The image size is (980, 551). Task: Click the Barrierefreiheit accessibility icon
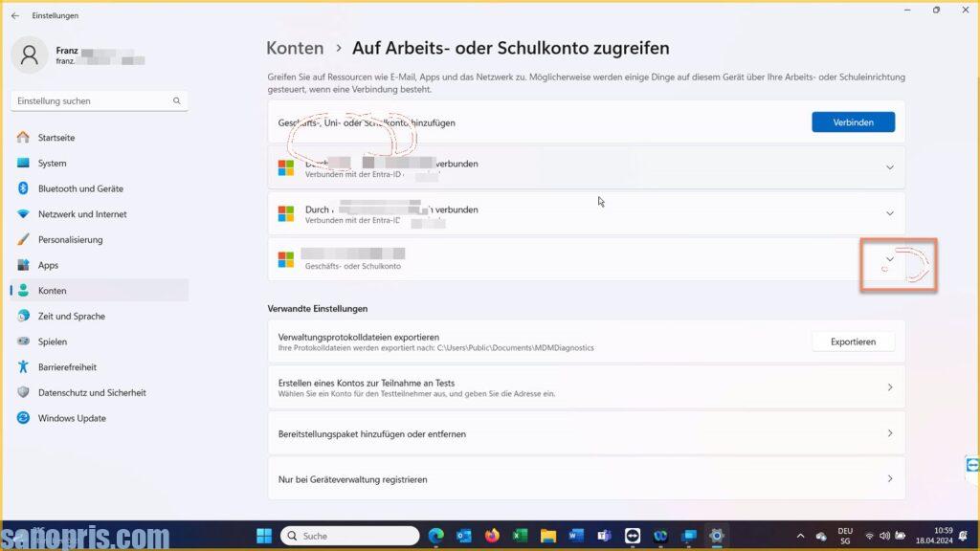pyautogui.click(x=24, y=367)
